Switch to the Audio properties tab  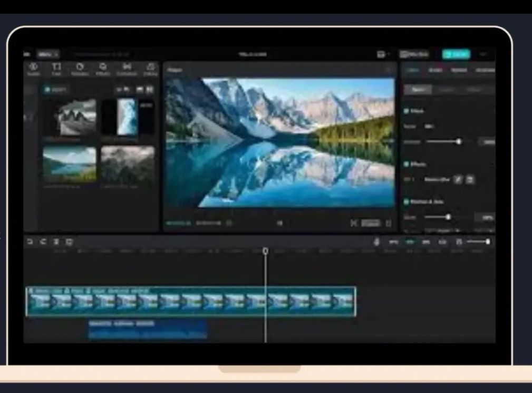(x=436, y=70)
